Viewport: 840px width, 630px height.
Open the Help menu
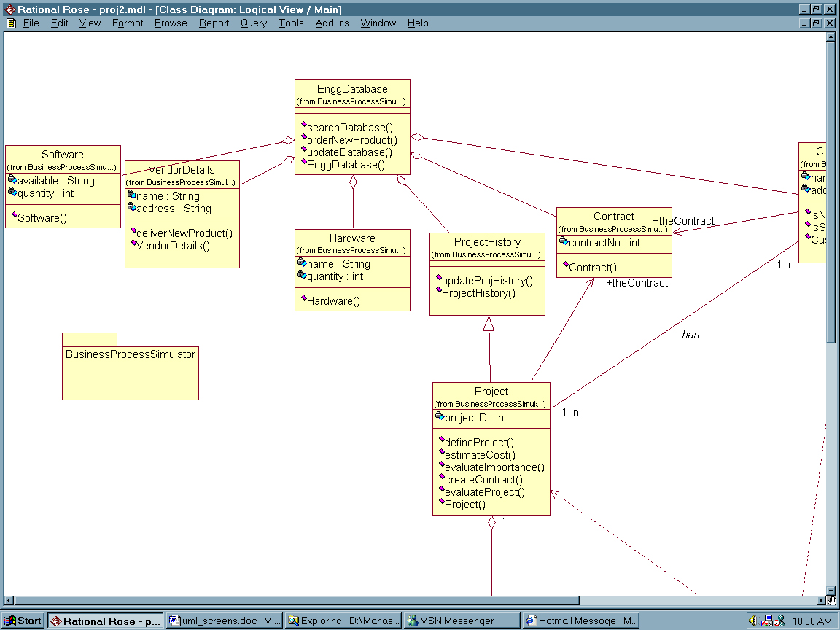(x=417, y=23)
